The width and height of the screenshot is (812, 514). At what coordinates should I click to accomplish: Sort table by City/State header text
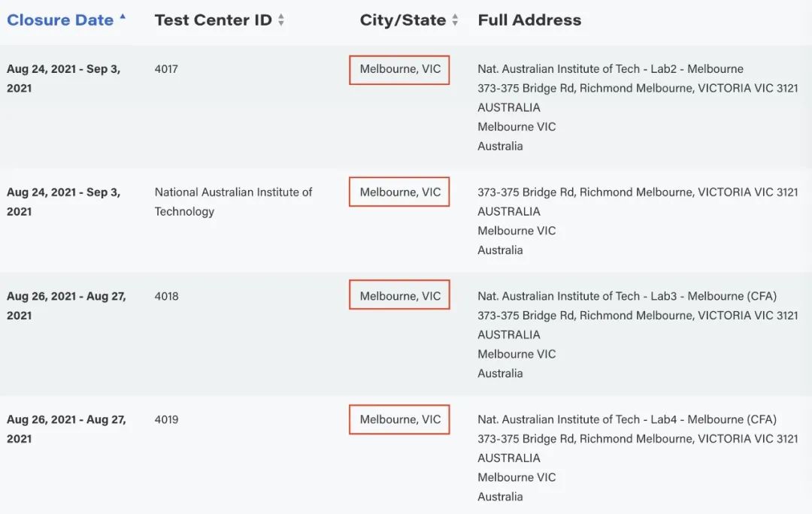pyautogui.click(x=403, y=20)
